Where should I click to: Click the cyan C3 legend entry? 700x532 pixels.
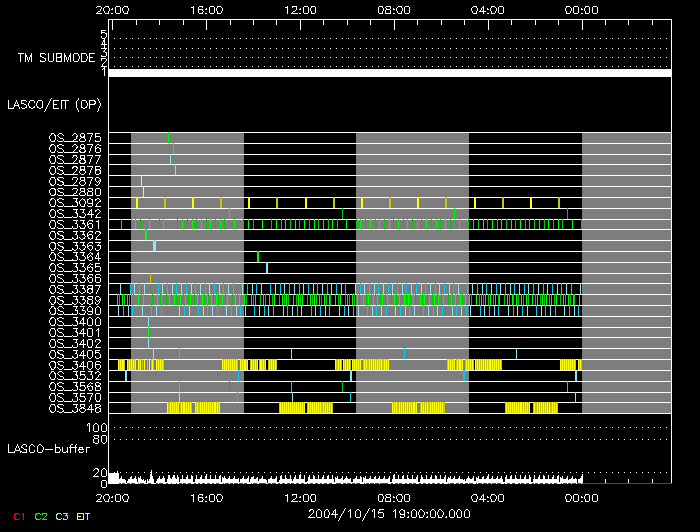pos(62,517)
